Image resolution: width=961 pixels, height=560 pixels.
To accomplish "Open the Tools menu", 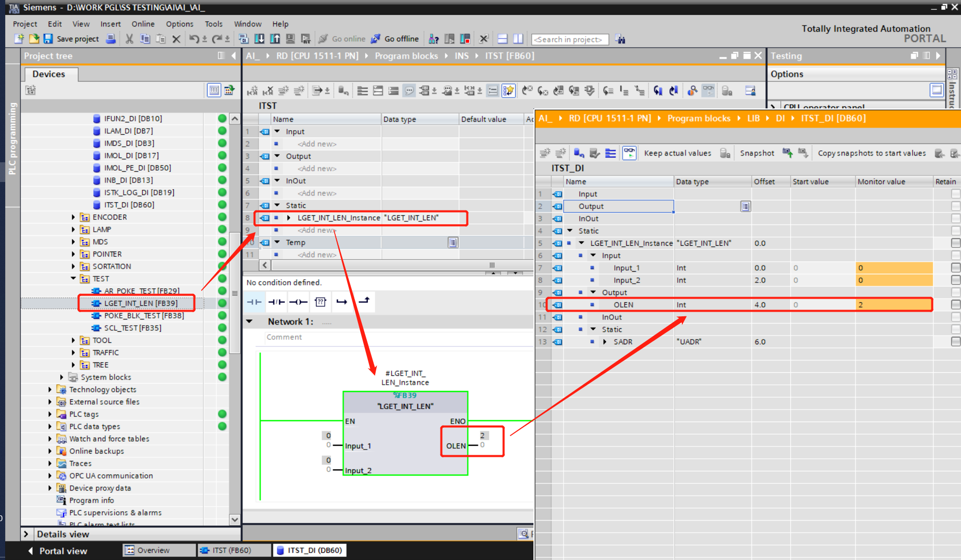I will 214,24.
